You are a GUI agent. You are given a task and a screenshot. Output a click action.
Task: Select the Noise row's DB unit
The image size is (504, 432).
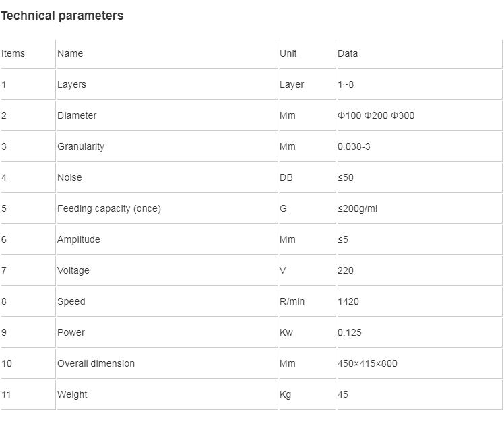(286, 177)
